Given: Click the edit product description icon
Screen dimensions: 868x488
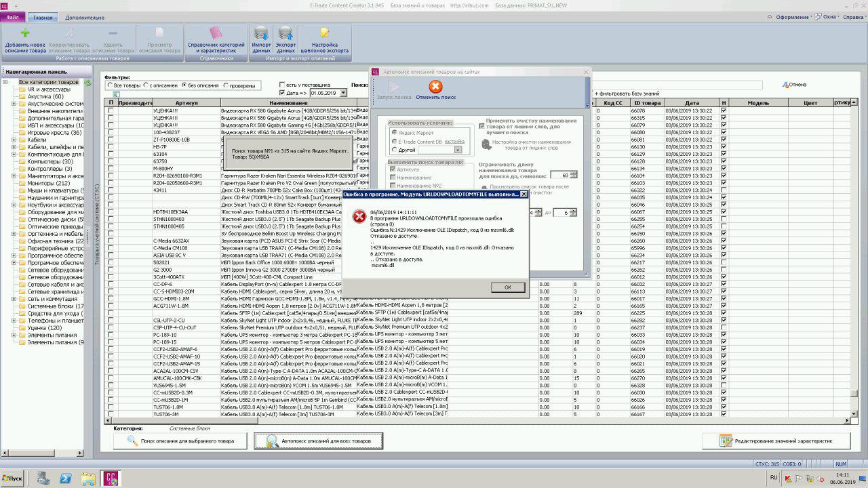Looking at the screenshot, I should point(69,33).
